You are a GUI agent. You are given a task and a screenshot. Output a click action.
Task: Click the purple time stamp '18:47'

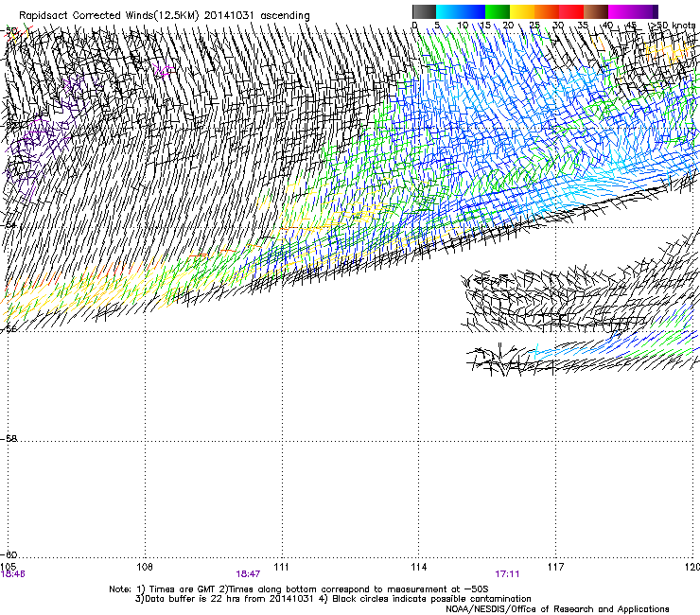[248, 574]
